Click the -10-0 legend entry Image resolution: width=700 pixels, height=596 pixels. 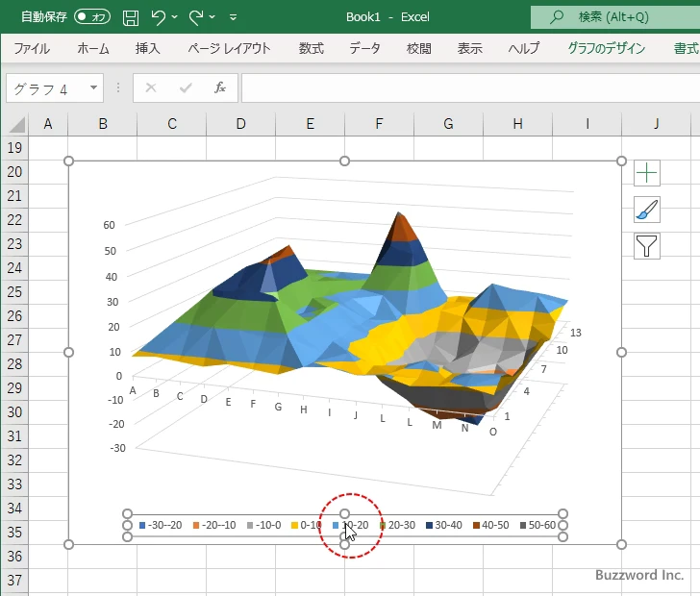coord(263,525)
